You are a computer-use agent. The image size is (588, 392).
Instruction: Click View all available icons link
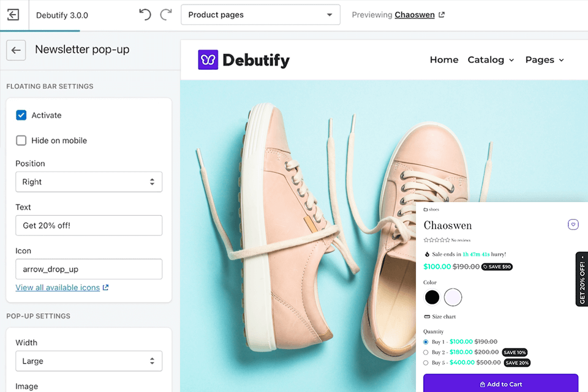[x=58, y=287]
